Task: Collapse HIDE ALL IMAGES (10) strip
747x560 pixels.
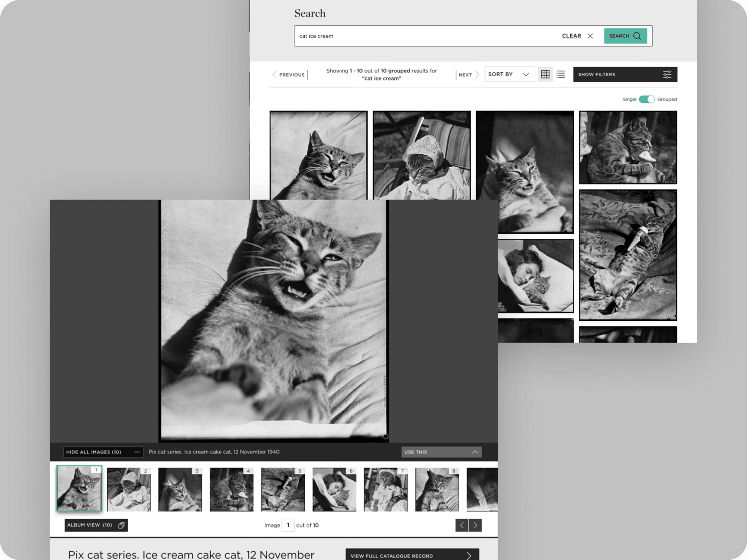Action: [x=103, y=452]
